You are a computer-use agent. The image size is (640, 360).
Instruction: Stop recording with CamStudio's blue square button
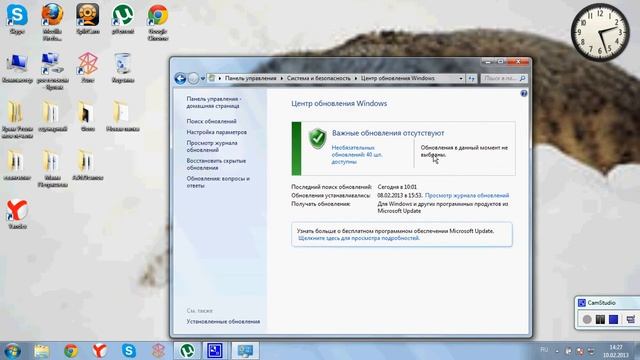[x=613, y=319]
